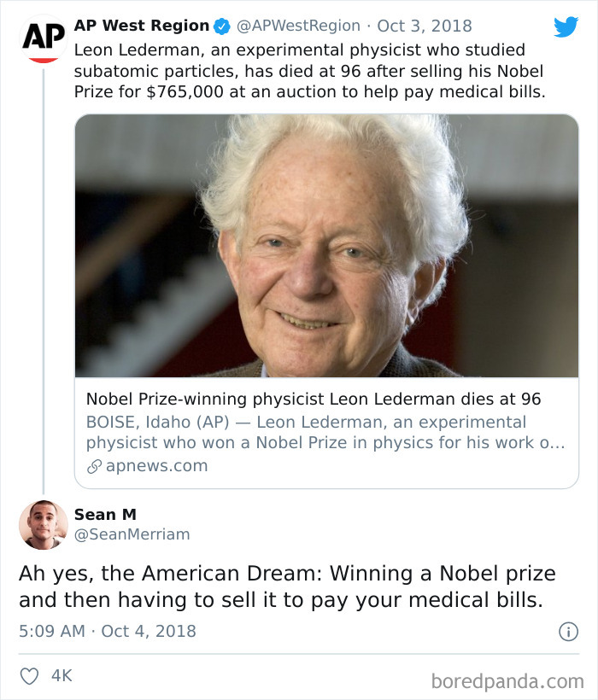Click the boredpanda.com watermark
Viewport: 598px width, 700px height.
coord(507,682)
